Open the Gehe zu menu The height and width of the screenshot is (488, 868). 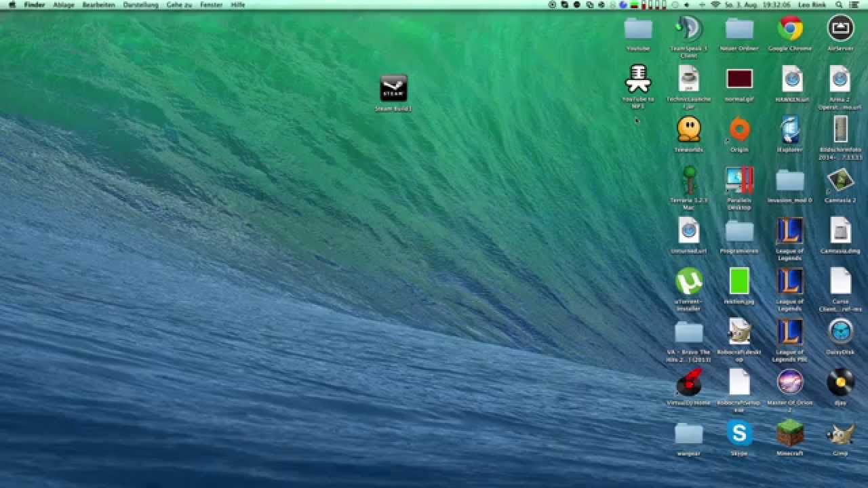(x=179, y=5)
